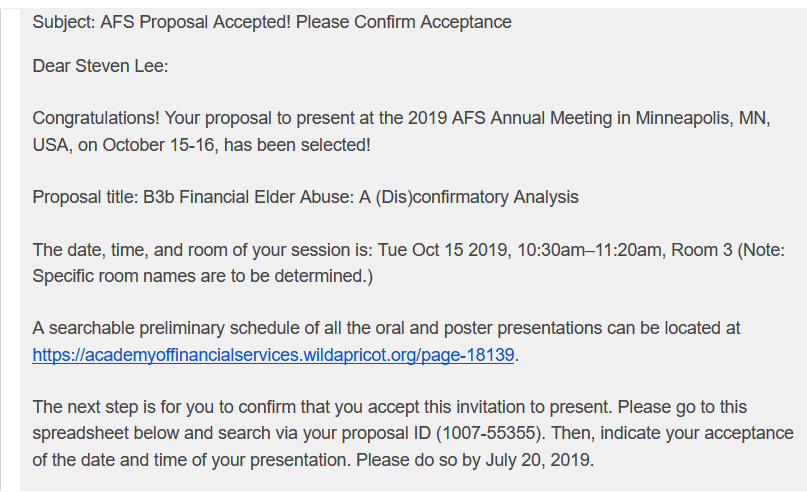The width and height of the screenshot is (807, 492).
Task: Click the proposal ID '(1007-55355)'
Action: (x=490, y=433)
